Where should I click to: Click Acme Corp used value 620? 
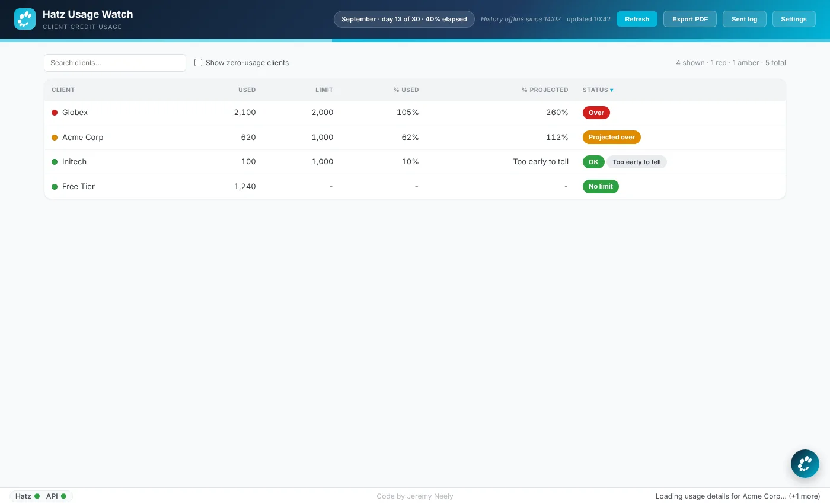click(248, 138)
